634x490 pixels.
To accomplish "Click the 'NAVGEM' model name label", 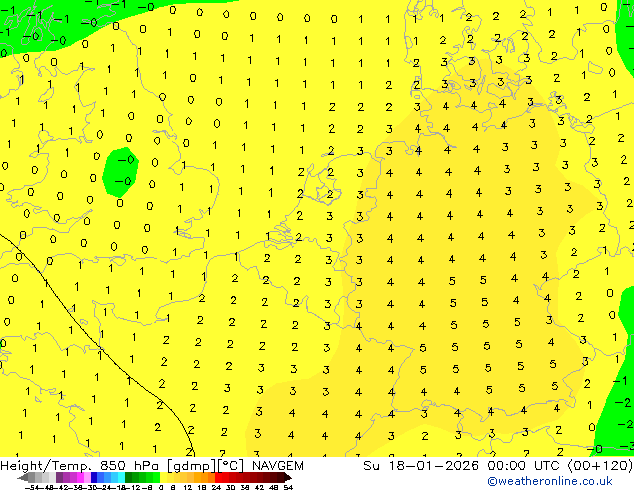I will 277,466.
